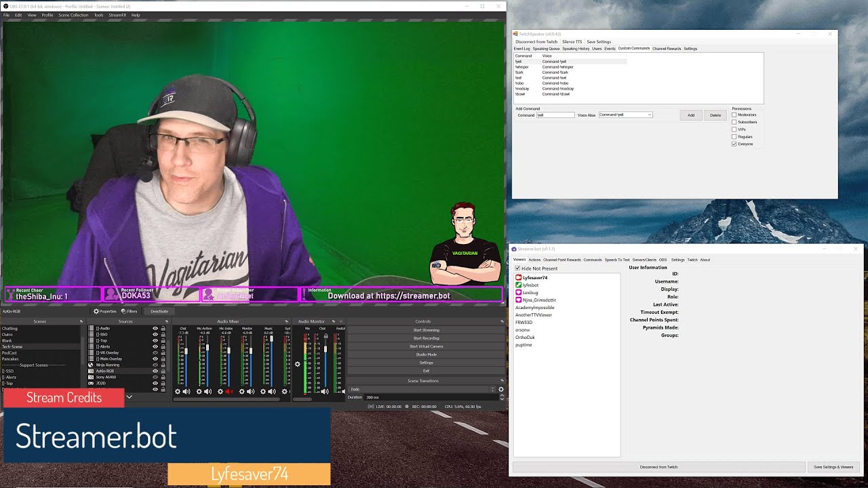Open the OBS File menu

click(6, 15)
